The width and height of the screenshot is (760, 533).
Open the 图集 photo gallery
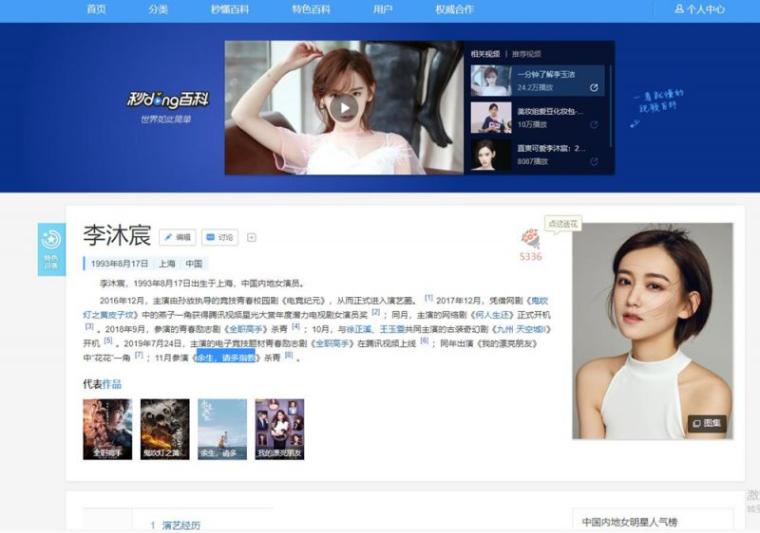(x=707, y=424)
